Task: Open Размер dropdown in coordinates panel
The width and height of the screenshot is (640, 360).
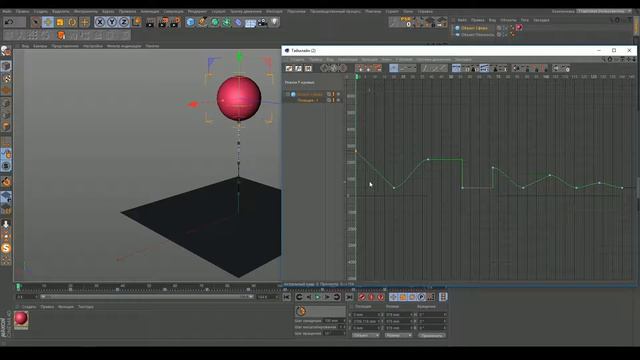Action: (398, 335)
